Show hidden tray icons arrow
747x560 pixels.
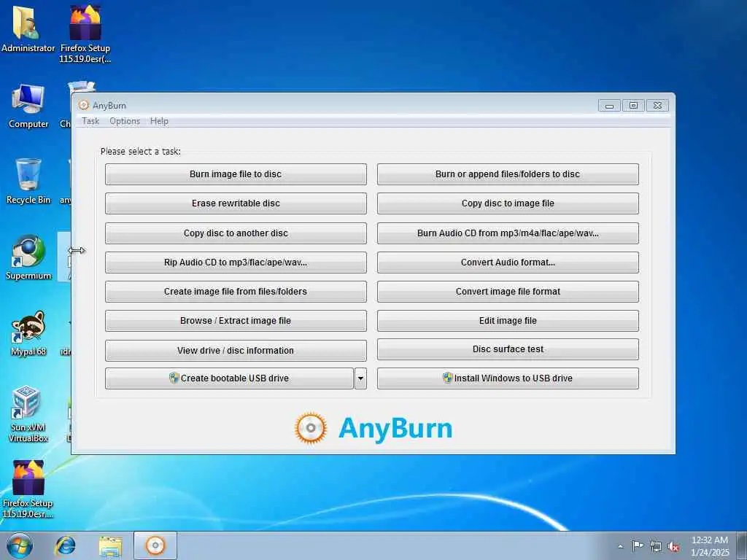[x=620, y=546]
